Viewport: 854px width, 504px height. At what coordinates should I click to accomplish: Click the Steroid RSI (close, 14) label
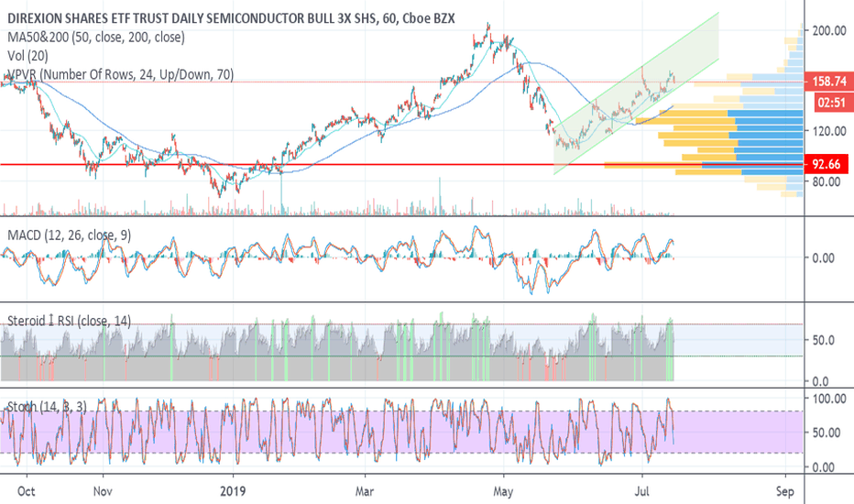[69, 321]
